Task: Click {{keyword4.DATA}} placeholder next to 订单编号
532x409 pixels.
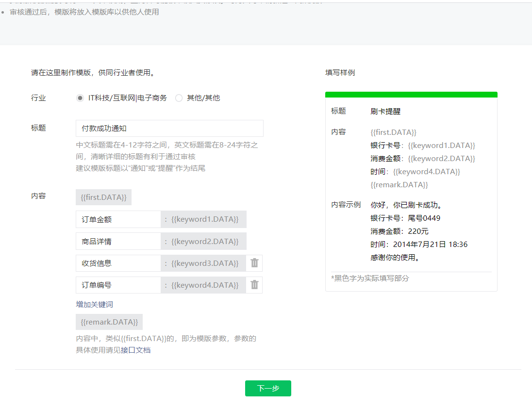Action: coord(204,285)
